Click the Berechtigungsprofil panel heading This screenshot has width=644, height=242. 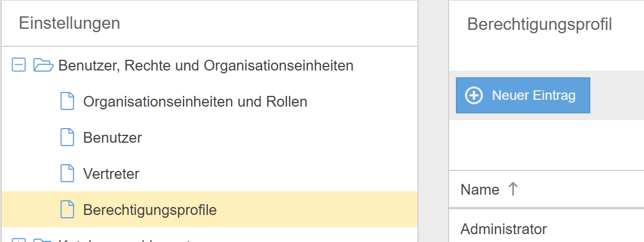pyautogui.click(x=539, y=24)
